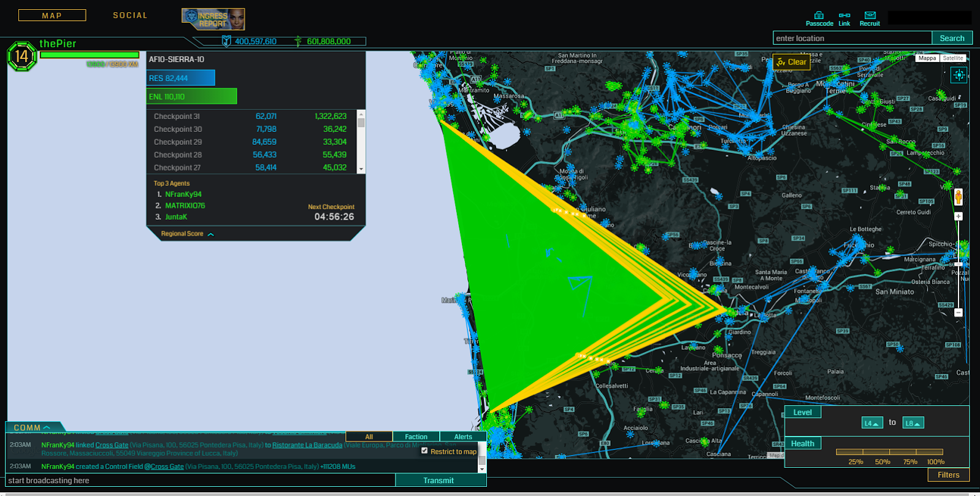Click the Level filter label
Screen dimensions: 980x496
(x=802, y=413)
